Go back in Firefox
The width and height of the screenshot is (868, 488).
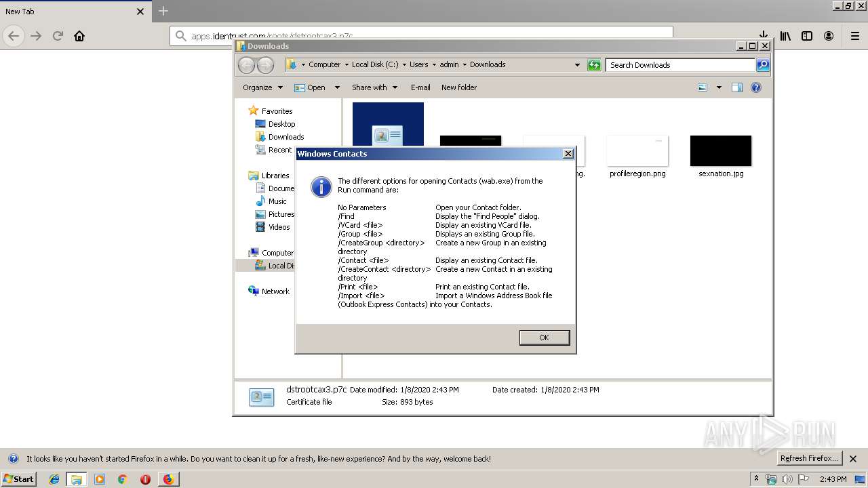(x=14, y=36)
